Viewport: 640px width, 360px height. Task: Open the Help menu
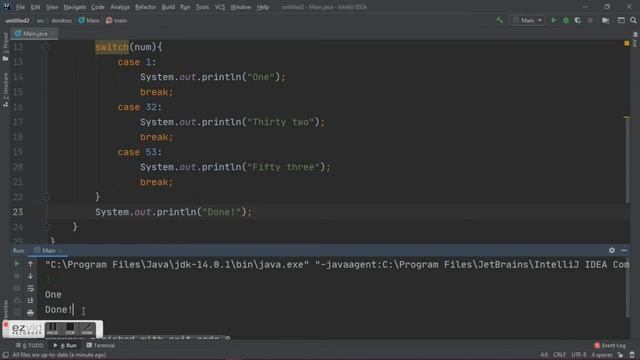(262, 7)
